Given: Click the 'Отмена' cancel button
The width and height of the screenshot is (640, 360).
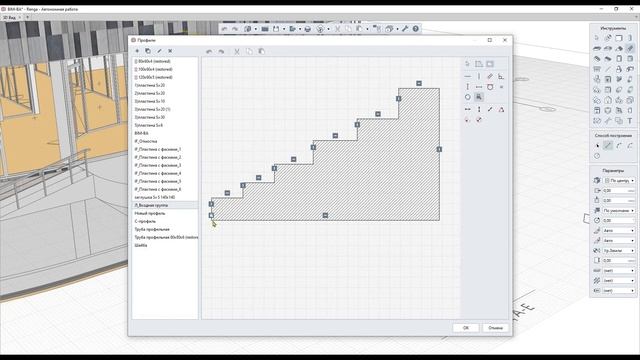Looking at the screenshot, I should (x=496, y=328).
